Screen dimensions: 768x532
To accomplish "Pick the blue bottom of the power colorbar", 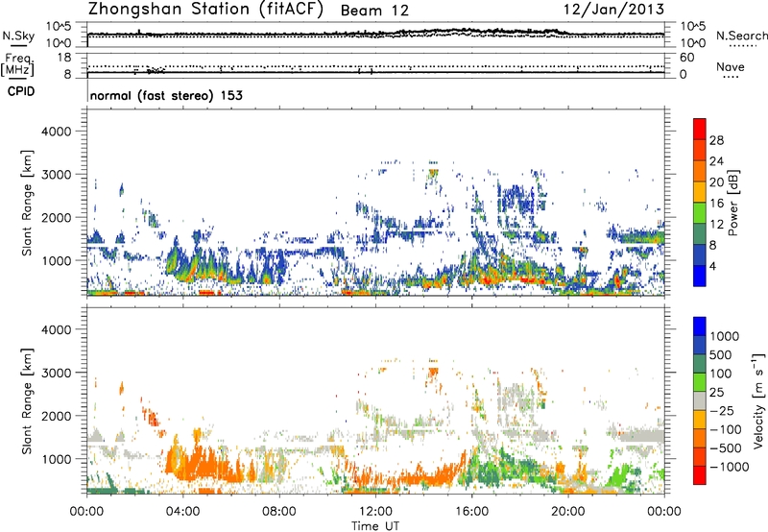I will [700, 276].
